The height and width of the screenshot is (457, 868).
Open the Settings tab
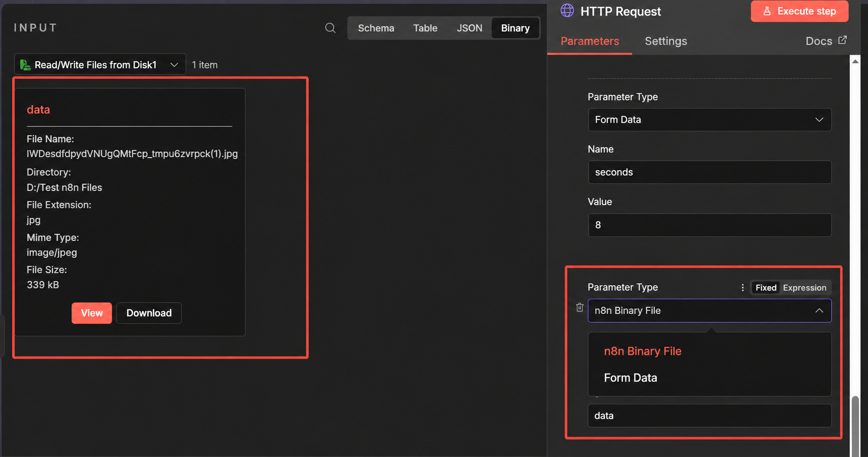[666, 41]
